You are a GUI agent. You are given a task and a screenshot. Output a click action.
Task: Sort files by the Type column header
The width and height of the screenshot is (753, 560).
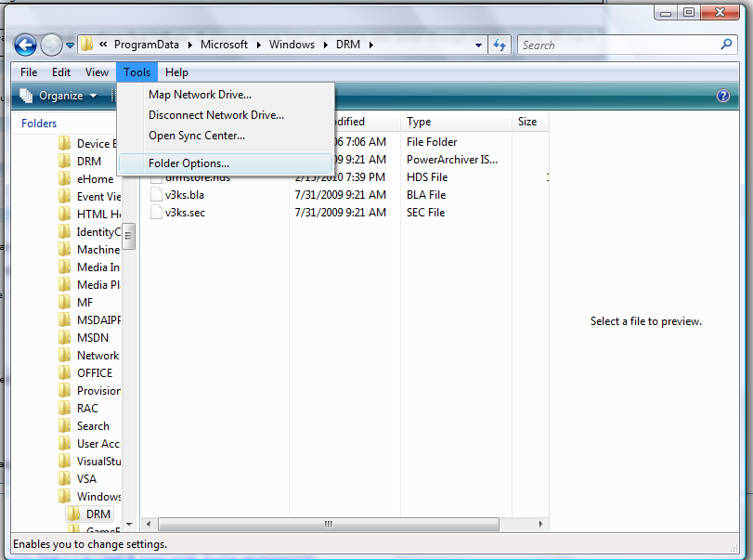[418, 122]
